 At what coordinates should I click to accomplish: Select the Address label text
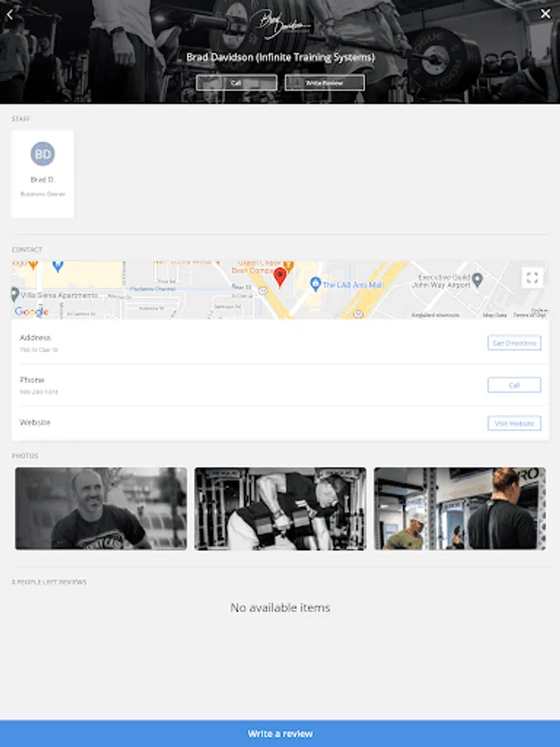(x=35, y=338)
